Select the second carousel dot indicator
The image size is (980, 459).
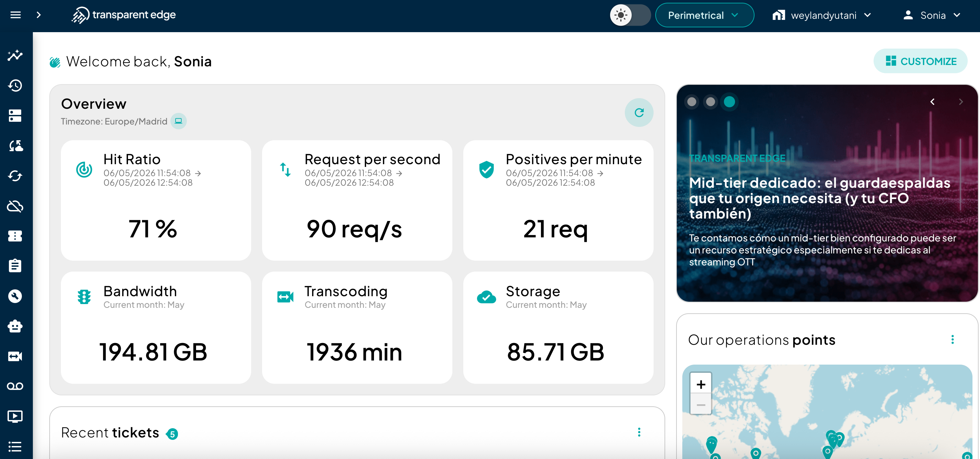coord(710,102)
